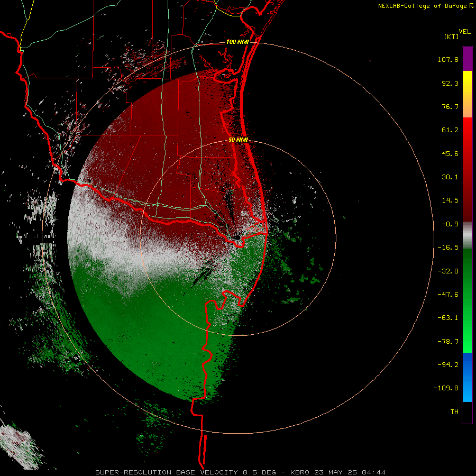The image size is (476, 476).
Task: Click the 14.5 legend value
Action: [450, 200]
